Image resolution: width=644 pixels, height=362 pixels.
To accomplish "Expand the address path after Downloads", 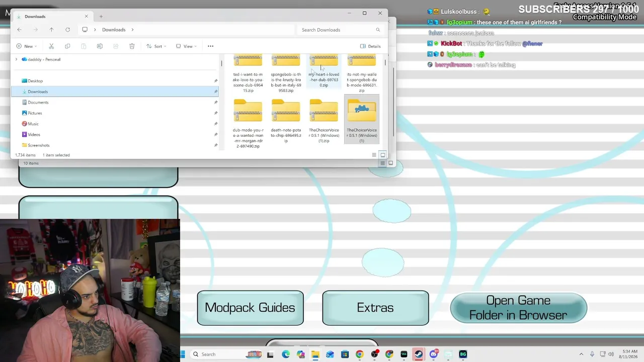I will (x=132, y=30).
